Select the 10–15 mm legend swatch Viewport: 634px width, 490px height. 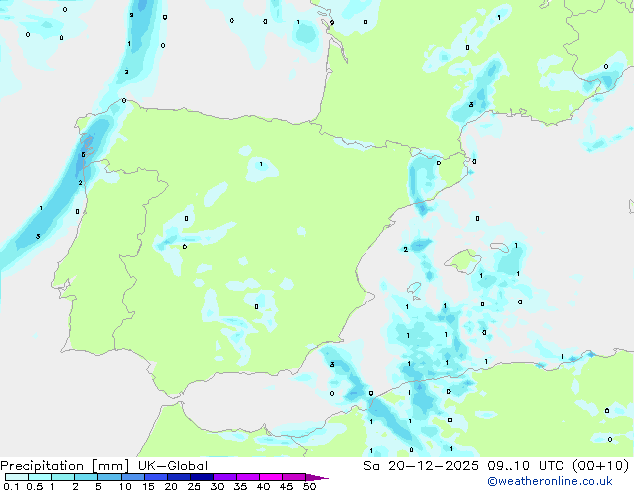click(132, 477)
